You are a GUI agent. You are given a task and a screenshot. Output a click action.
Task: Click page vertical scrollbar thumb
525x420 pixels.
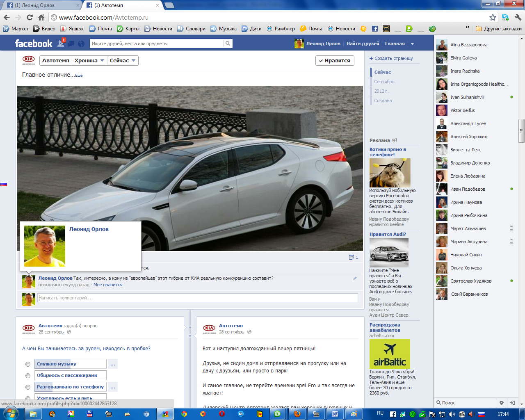522,131
